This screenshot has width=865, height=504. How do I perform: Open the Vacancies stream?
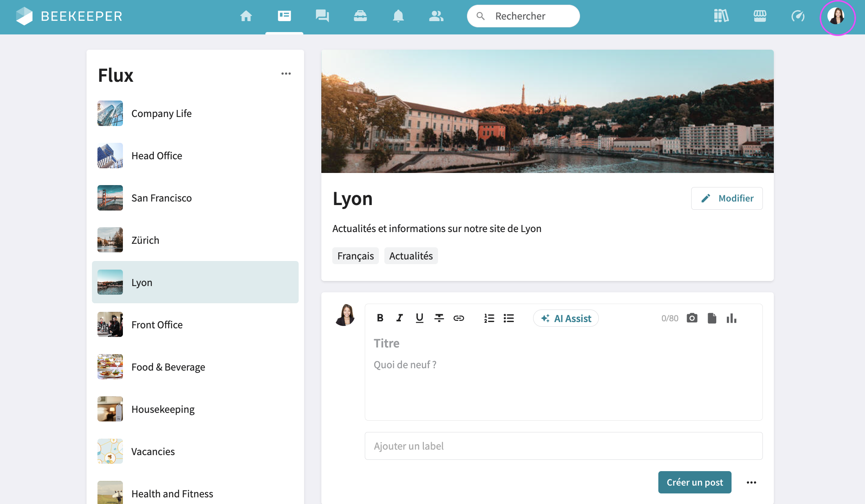195,452
